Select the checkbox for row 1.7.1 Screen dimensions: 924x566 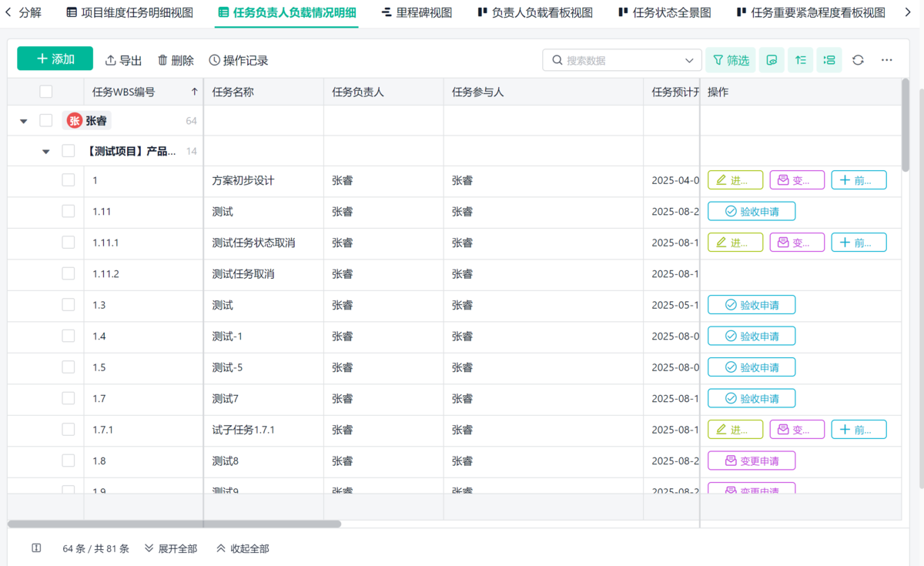click(69, 429)
